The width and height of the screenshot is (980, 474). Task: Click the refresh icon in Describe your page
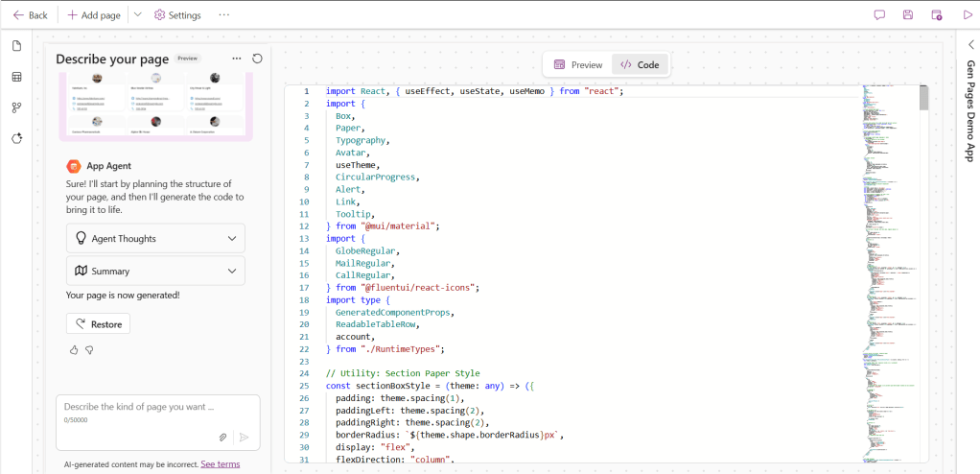[257, 59]
